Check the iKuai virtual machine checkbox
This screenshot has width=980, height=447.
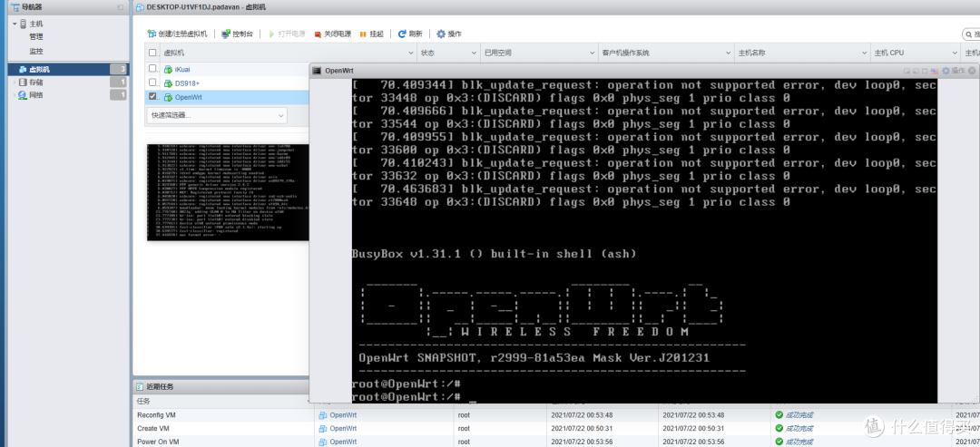(x=152, y=69)
